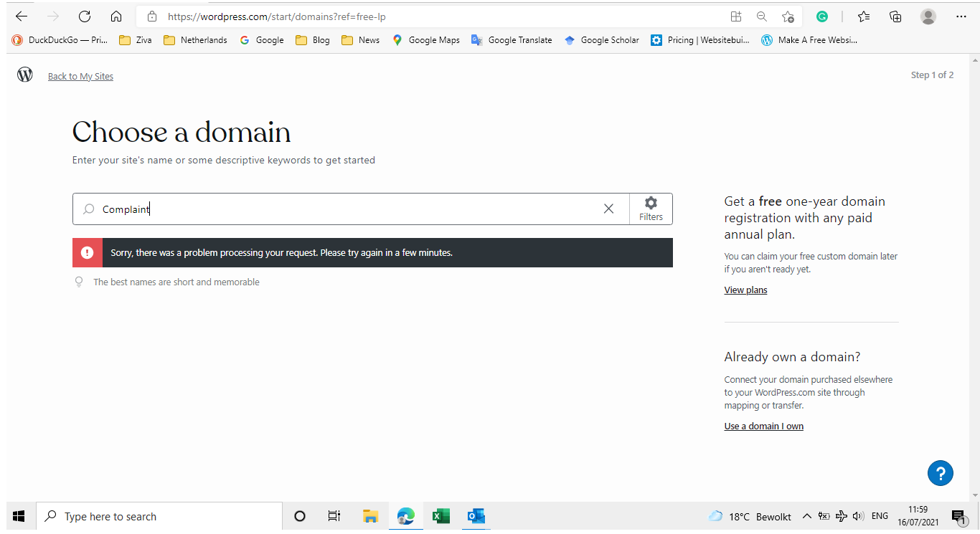
Task: Open the browser apps icon in the address bar
Action: pos(735,16)
